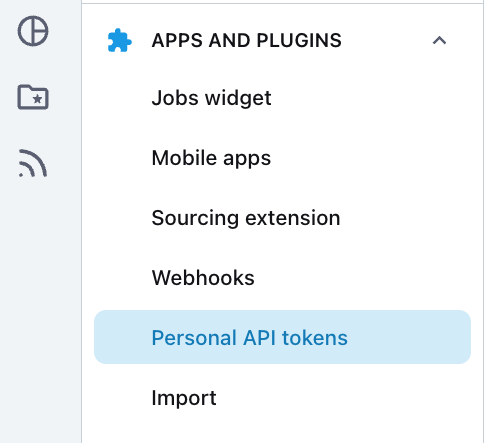
Task: Click the APPS AND PLUGINS header text
Action: click(x=247, y=40)
